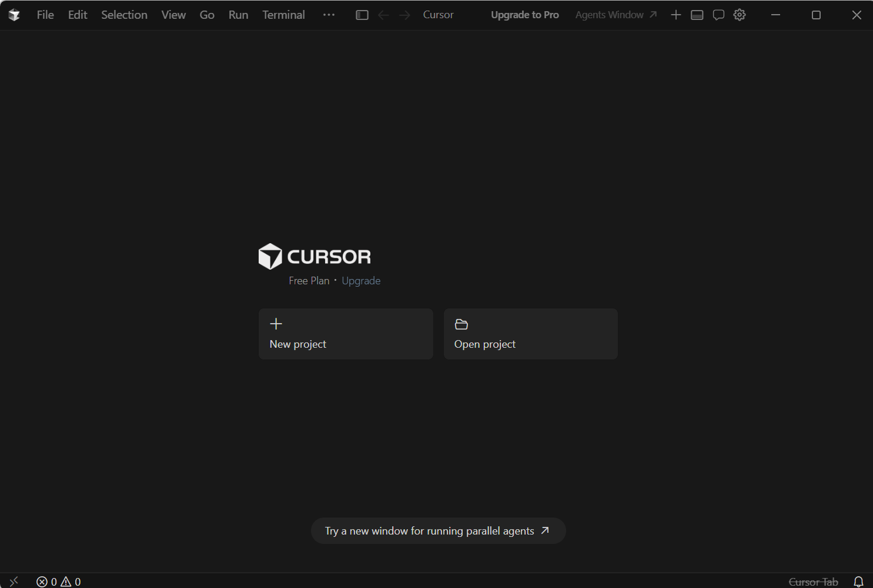
Task: Go back with the left arrow
Action: [x=383, y=15]
